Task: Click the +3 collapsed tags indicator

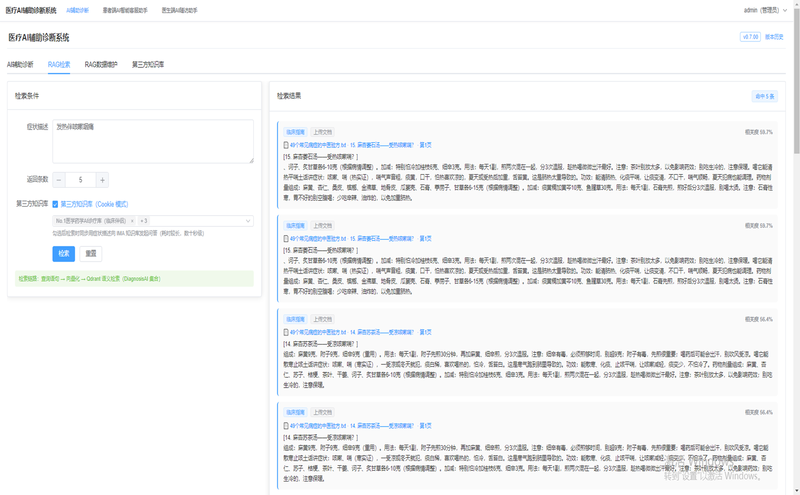Action: [144, 221]
